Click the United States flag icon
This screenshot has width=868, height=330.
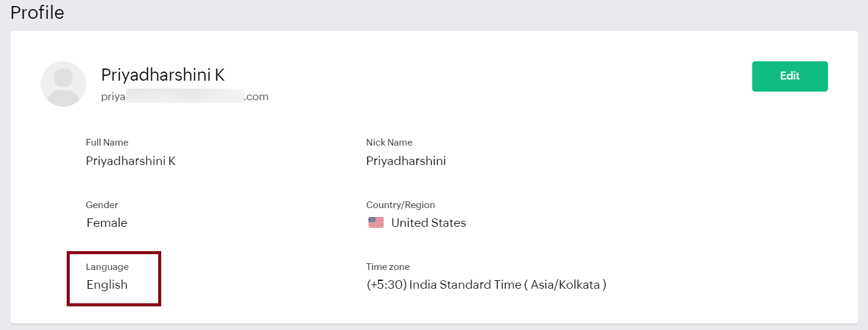pos(376,223)
